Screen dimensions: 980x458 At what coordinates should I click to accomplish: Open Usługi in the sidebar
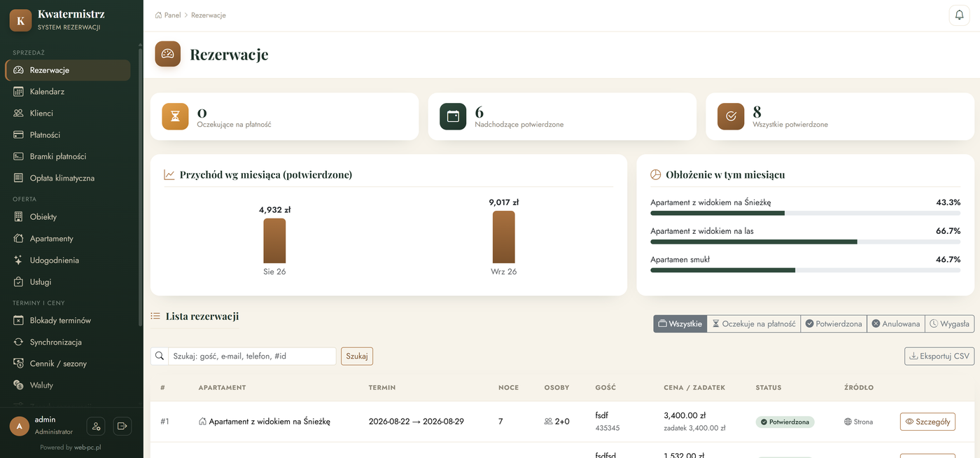tap(68, 282)
